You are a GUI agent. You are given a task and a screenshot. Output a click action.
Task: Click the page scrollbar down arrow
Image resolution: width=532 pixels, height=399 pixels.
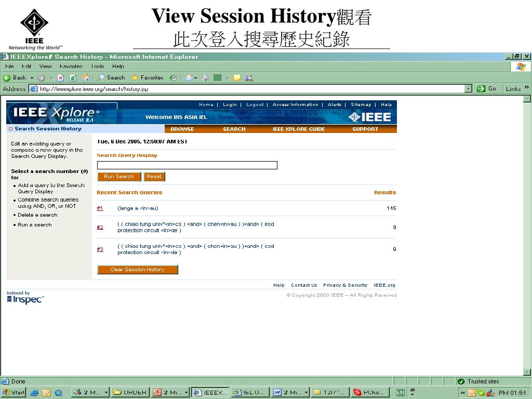click(x=527, y=372)
